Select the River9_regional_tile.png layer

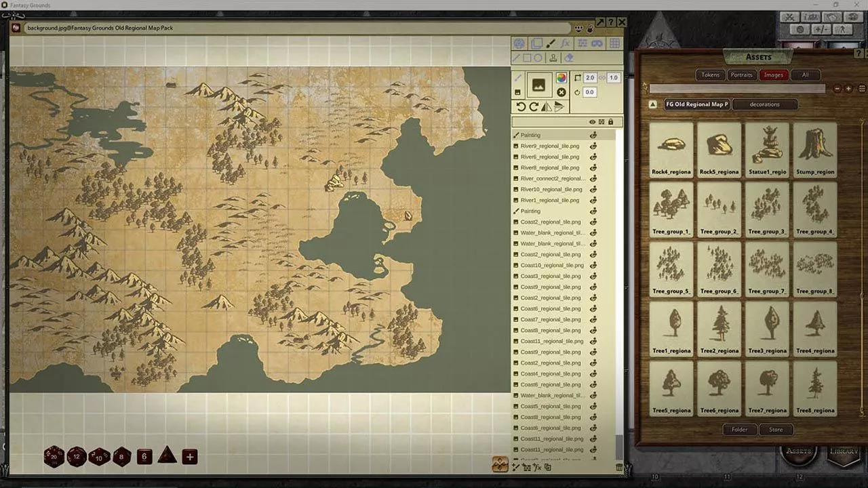(x=564, y=146)
